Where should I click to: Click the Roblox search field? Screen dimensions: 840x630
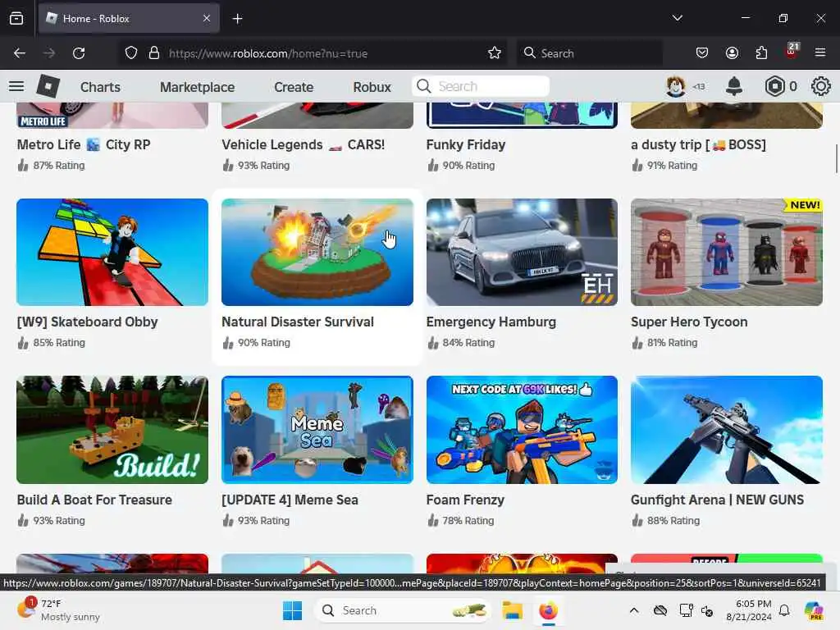481,86
